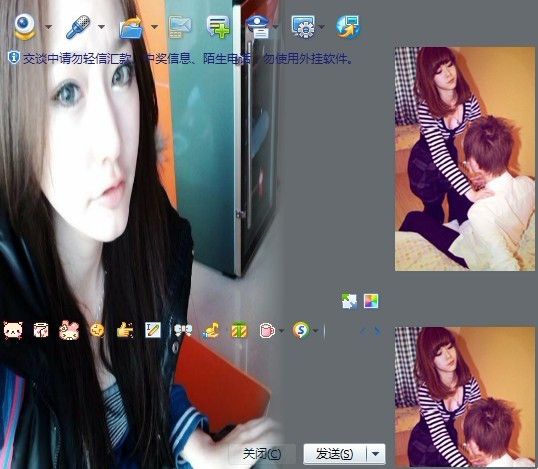This screenshot has height=469, width=538.
Task: Click the upper contact avatar photo
Action: 465,159
